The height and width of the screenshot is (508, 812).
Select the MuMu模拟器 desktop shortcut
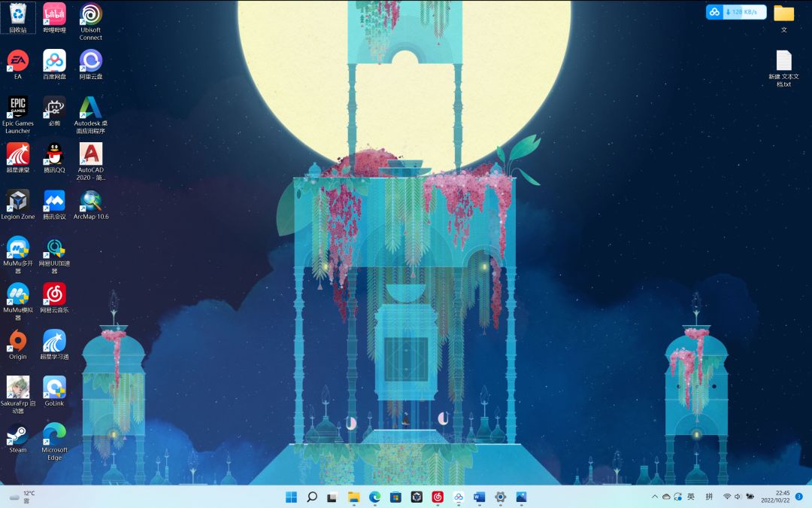click(x=18, y=302)
